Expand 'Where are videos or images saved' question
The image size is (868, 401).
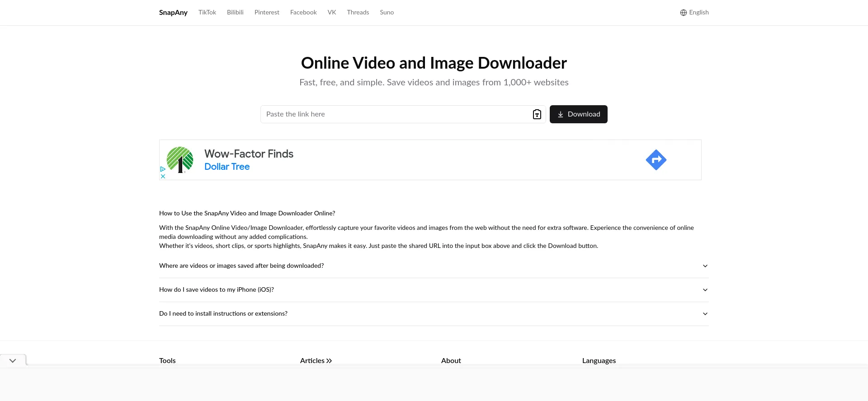pyautogui.click(x=434, y=266)
